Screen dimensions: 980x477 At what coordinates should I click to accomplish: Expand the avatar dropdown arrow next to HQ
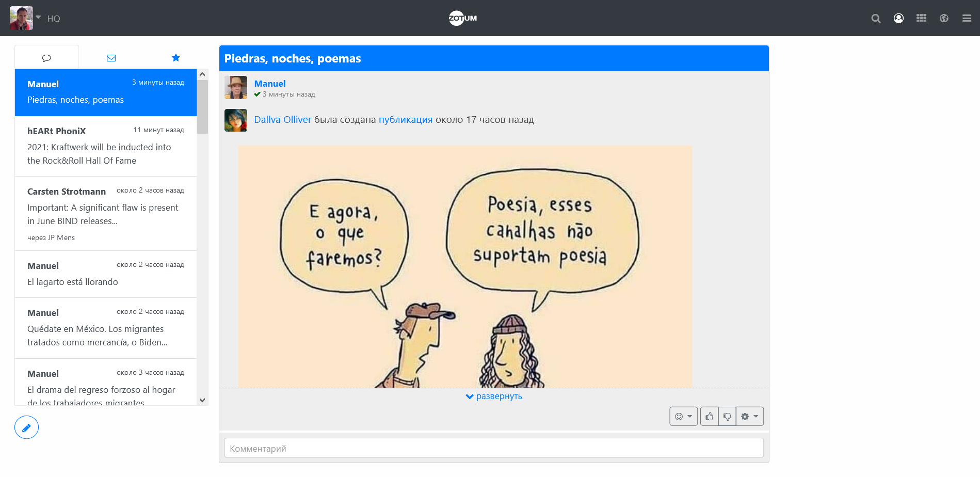38,17
